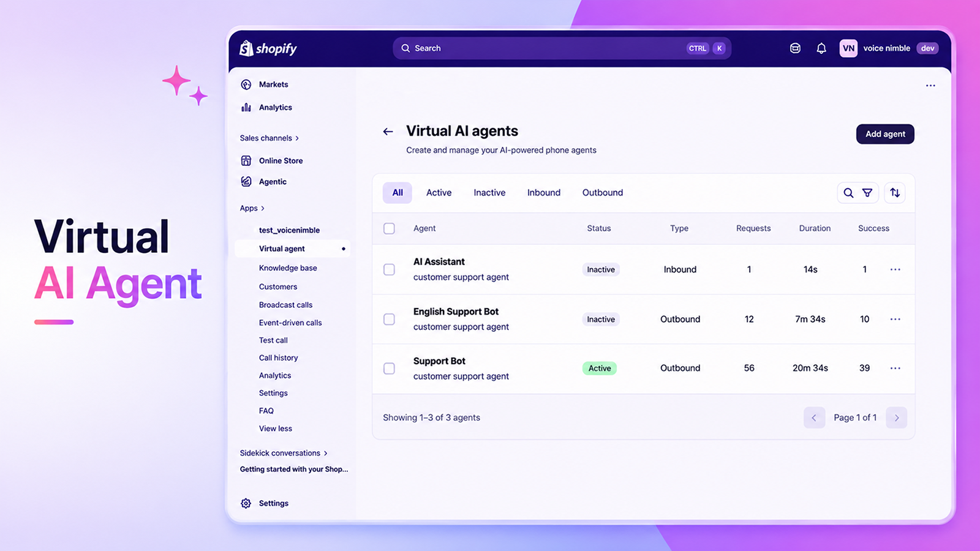
Task: Open Getting started with your Shop conversation
Action: point(294,470)
